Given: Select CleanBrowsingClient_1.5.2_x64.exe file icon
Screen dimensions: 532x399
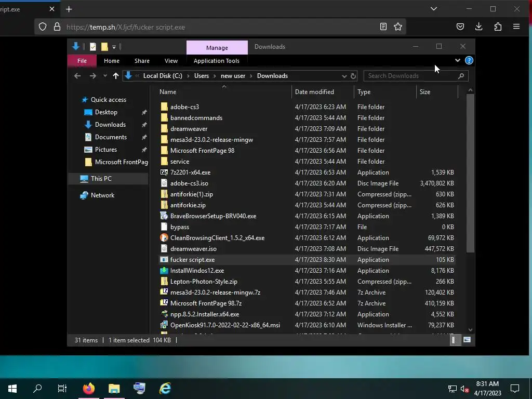Looking at the screenshot, I should click(164, 237).
